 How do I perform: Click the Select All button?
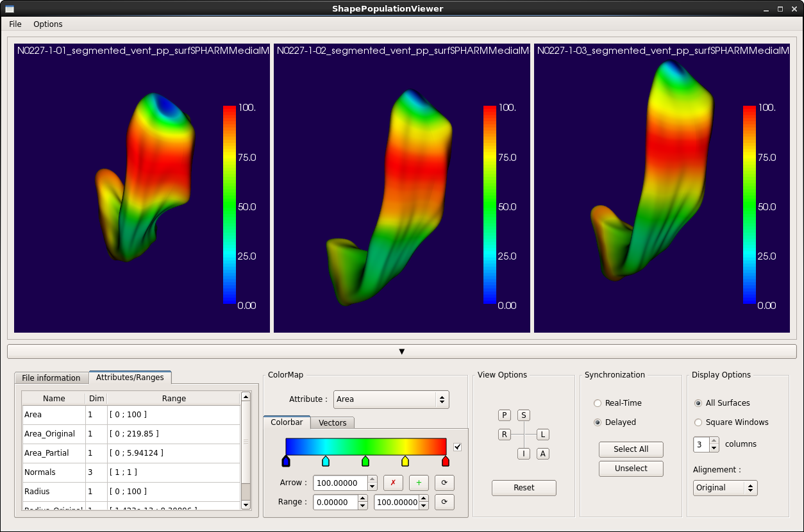[631, 449]
